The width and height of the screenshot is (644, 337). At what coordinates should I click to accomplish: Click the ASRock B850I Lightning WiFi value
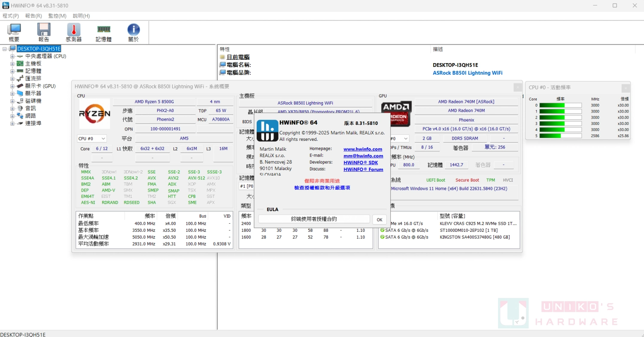(468, 73)
